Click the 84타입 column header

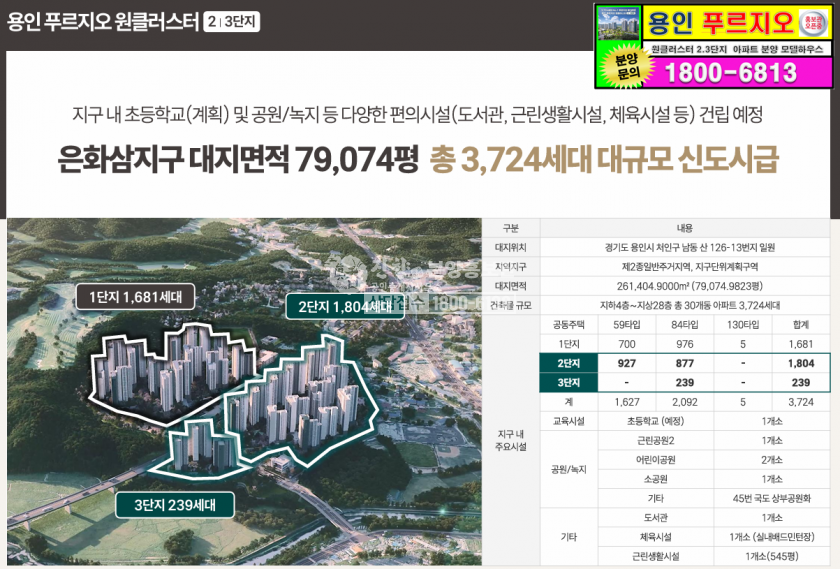pos(684,325)
